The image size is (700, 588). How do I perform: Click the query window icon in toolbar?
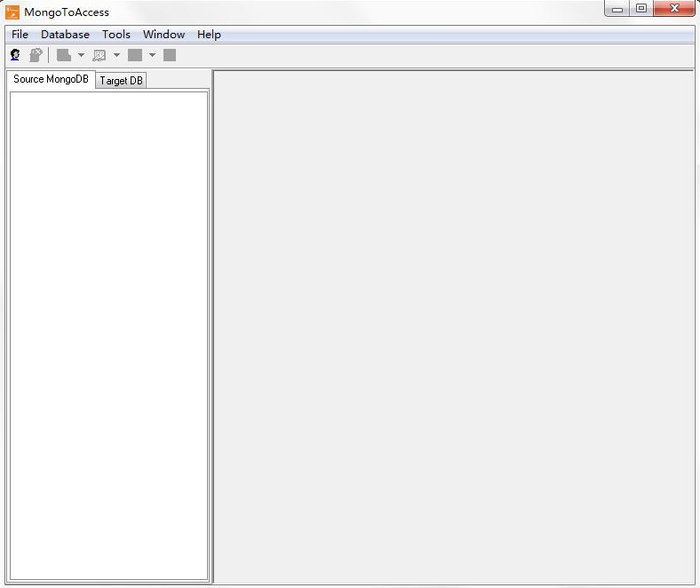point(99,55)
